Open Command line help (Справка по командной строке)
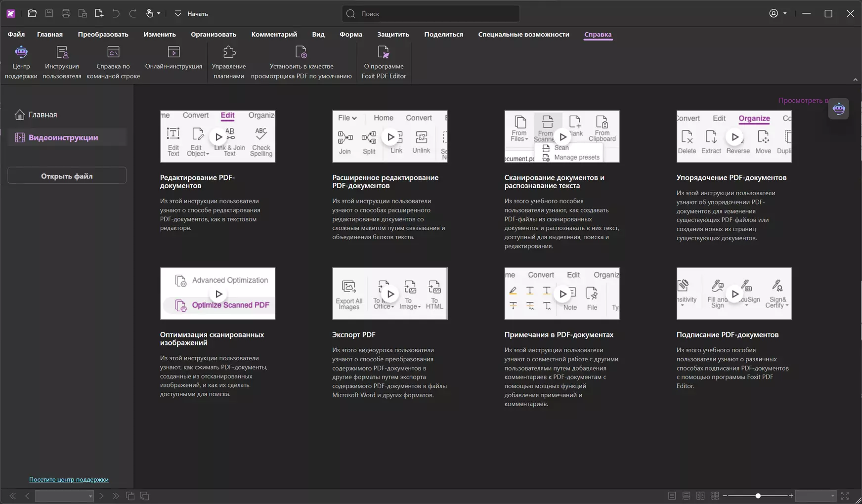 [x=113, y=52]
